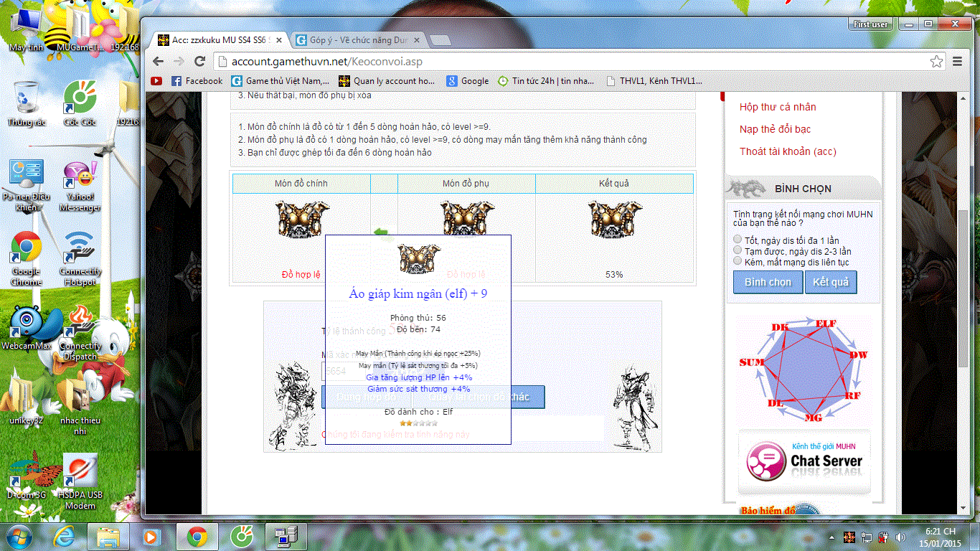Open Windows Explorer from the taskbar
The image size is (980, 551).
click(108, 536)
